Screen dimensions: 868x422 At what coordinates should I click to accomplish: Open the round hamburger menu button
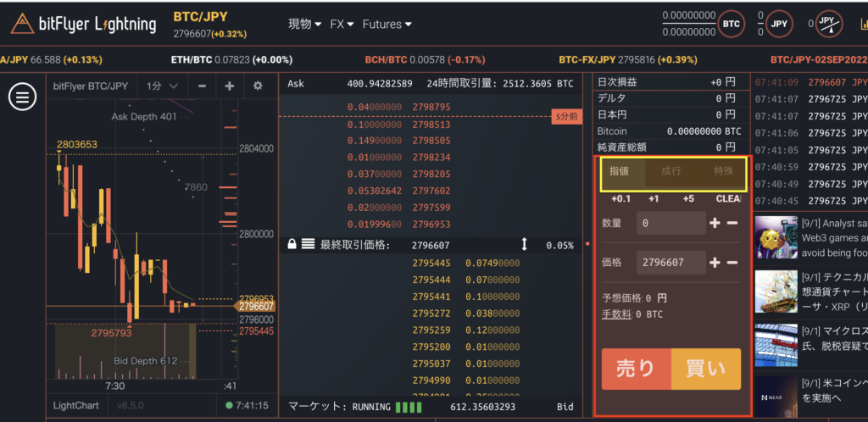pos(22,98)
